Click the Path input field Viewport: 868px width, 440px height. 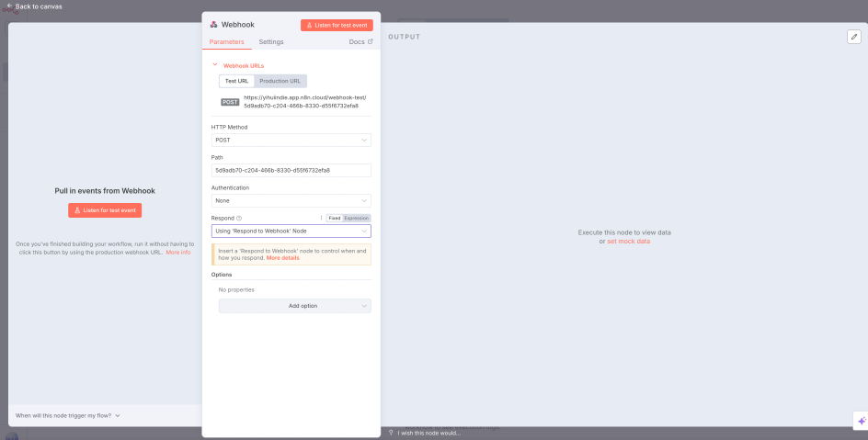click(291, 171)
